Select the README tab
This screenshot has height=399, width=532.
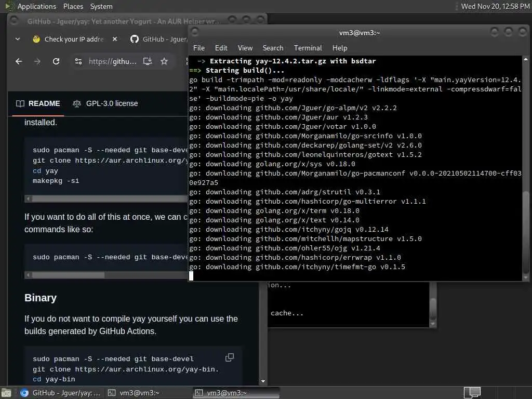[38, 103]
